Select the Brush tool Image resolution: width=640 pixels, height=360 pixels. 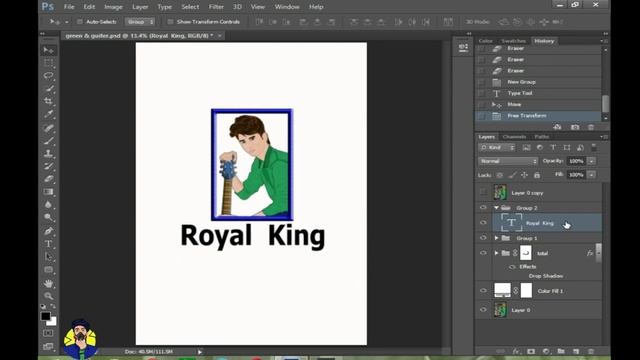(x=49, y=141)
